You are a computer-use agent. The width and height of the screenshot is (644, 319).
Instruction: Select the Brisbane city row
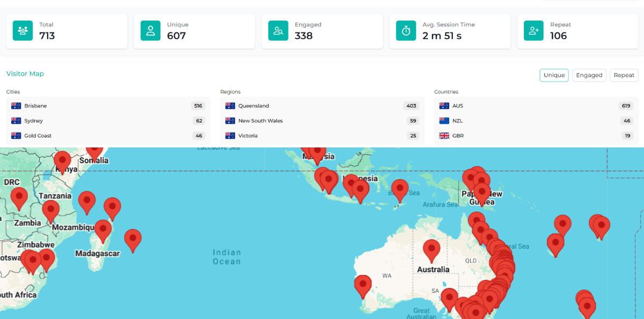108,106
